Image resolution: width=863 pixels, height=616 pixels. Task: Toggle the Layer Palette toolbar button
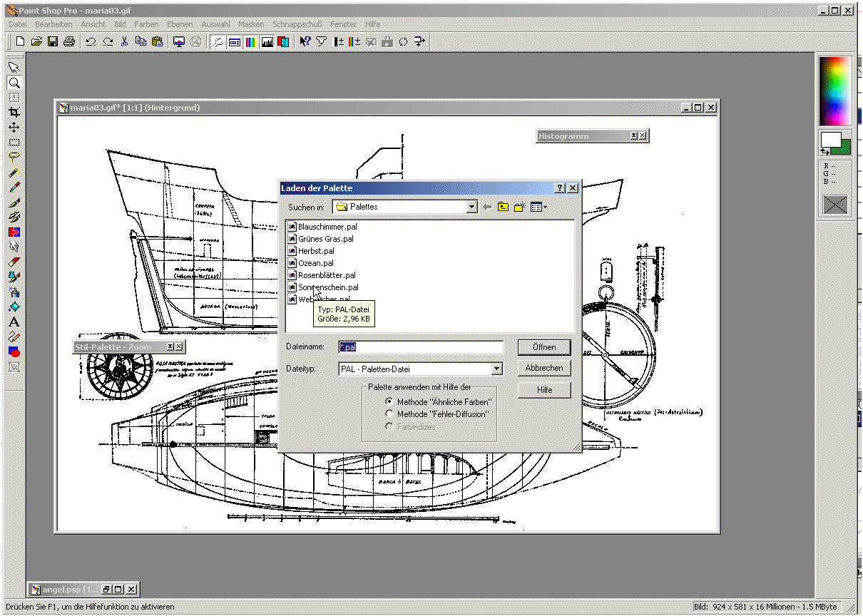[x=284, y=41]
